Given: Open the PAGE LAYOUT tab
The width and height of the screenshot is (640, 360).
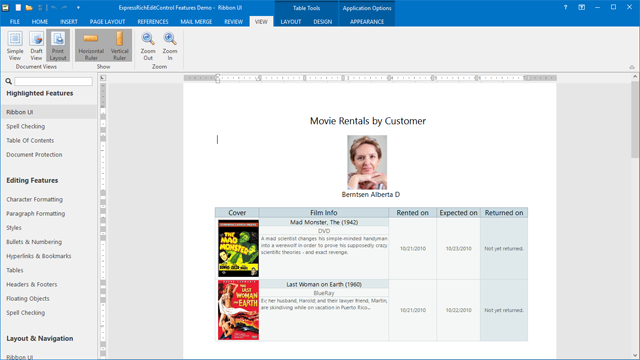Looking at the screenshot, I should (107, 22).
